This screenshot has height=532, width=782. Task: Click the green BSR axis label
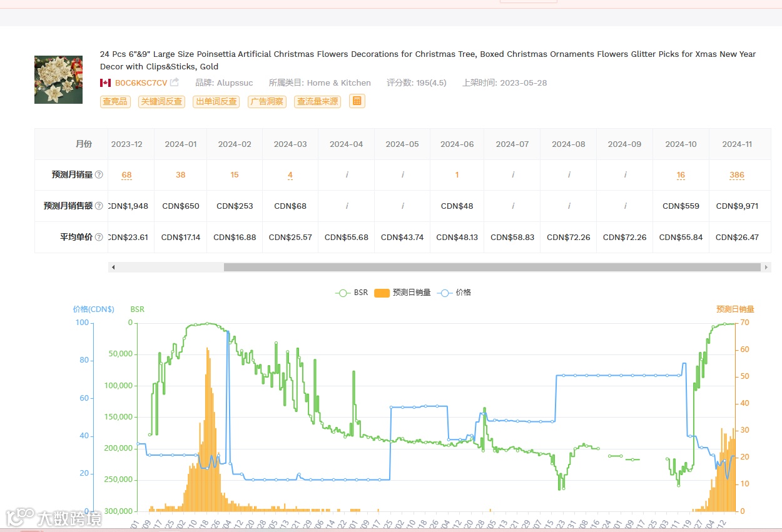coord(137,309)
